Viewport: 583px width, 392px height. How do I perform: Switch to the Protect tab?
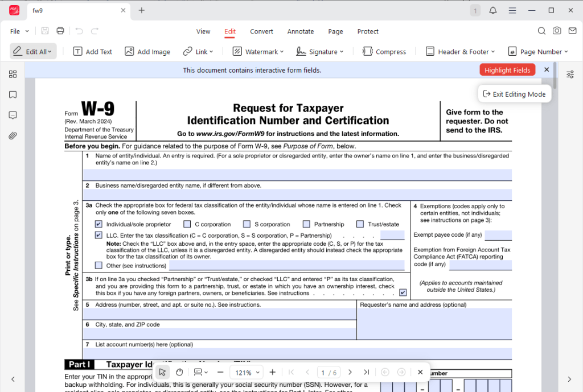(x=368, y=32)
